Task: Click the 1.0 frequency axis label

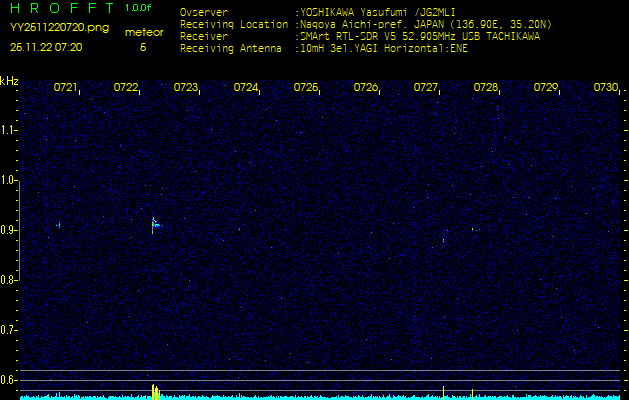Action: [9, 180]
